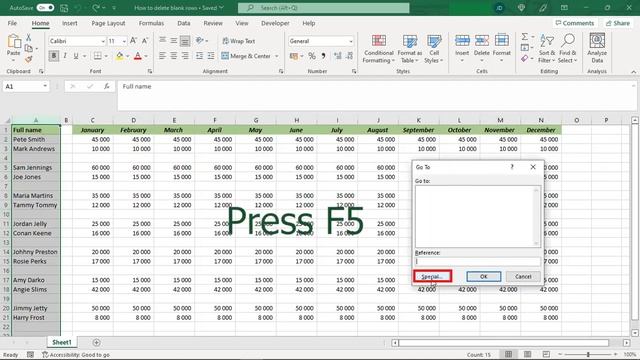Viewport: 640px width, 360px height.
Task: Align text right icon
Action: [185, 56]
